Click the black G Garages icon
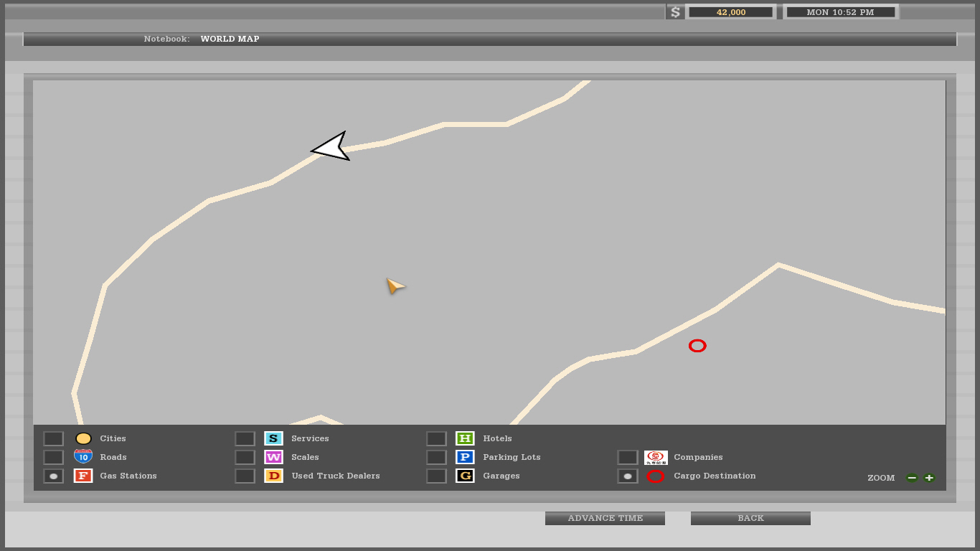The width and height of the screenshot is (980, 551). [x=465, y=476]
